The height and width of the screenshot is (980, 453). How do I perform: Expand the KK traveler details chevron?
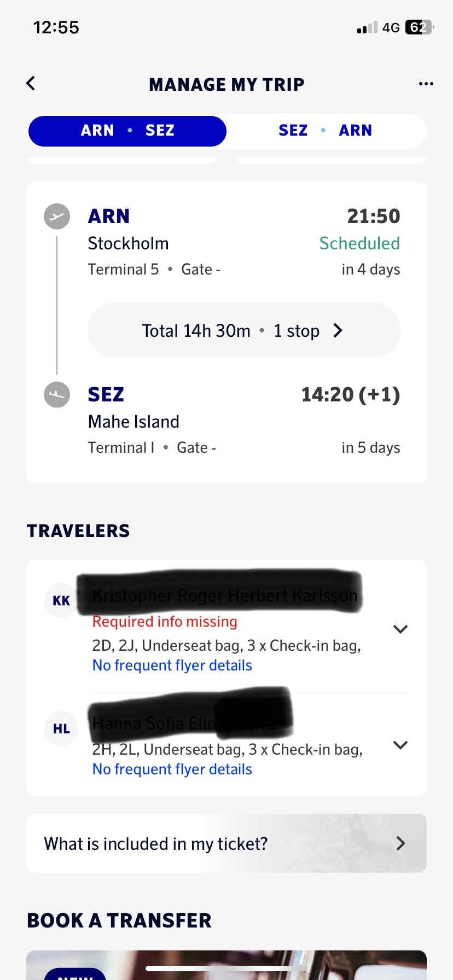400,629
